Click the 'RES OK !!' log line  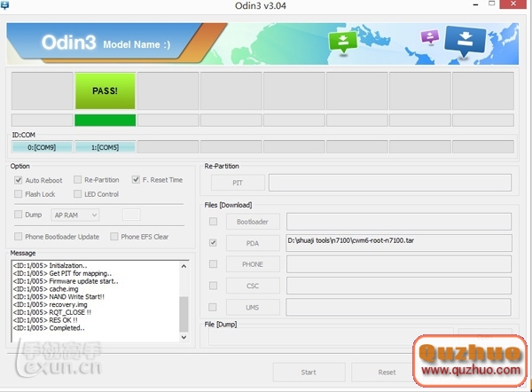[45, 320]
